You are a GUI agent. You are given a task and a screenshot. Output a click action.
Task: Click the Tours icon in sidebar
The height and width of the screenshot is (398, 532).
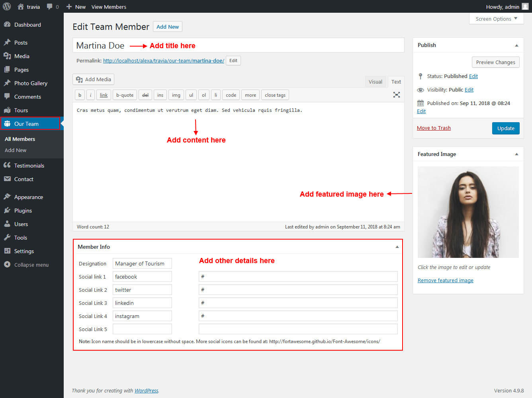(x=7, y=110)
